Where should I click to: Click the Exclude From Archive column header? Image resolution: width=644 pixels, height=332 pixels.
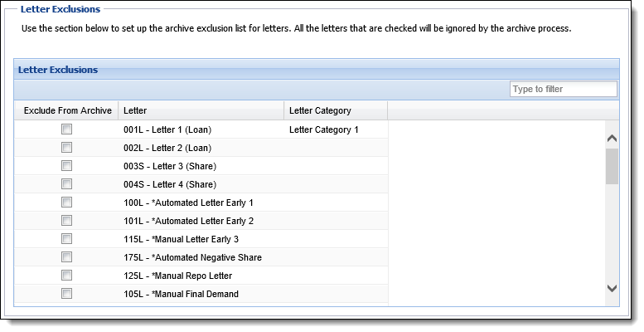coord(66,110)
